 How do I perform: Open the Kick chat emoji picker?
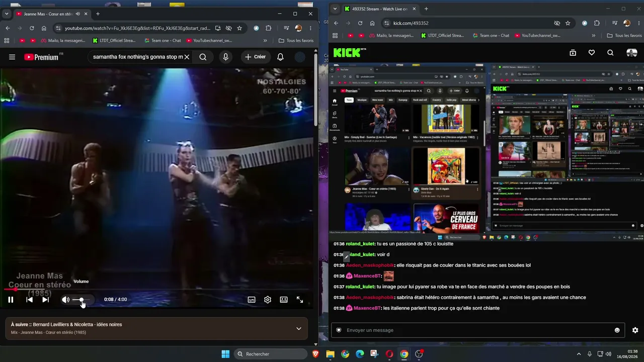(617, 330)
